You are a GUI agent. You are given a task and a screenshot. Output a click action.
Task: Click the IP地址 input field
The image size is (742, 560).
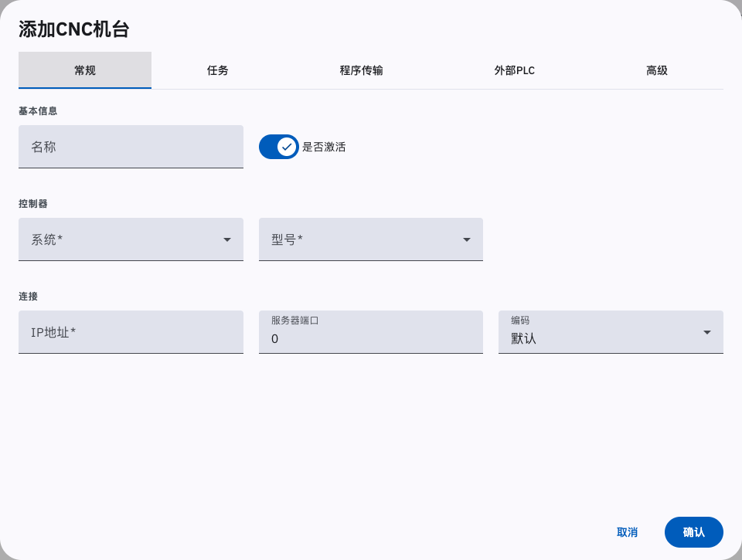(x=131, y=332)
